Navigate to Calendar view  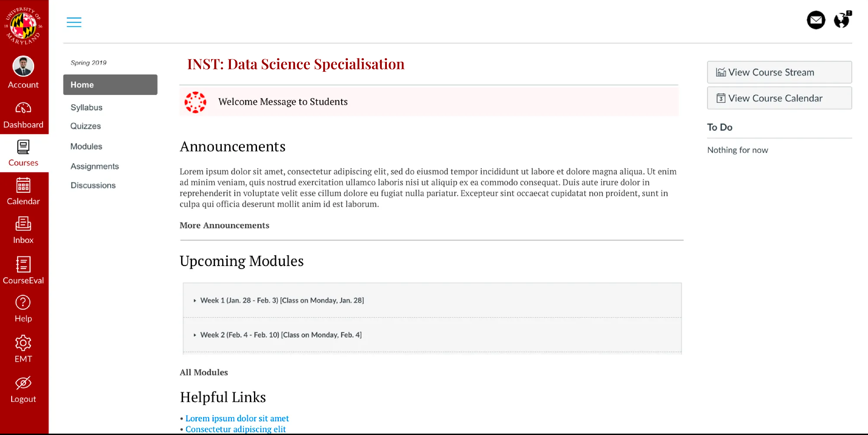[x=23, y=192]
